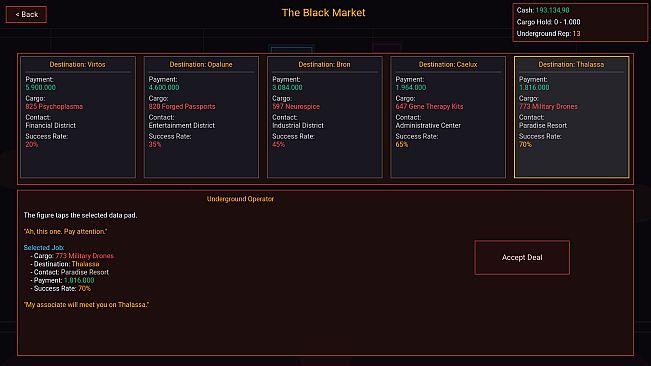The width and height of the screenshot is (651, 366).
Task: Select the Virtos destination job card
Action: tap(78, 117)
